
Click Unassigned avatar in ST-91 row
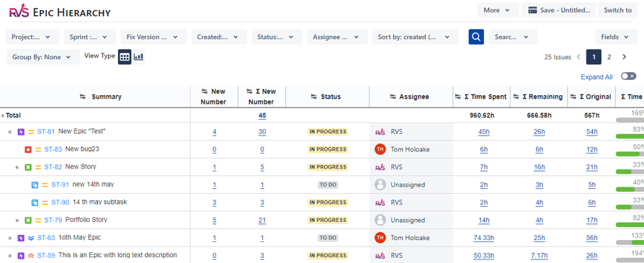[380, 185]
